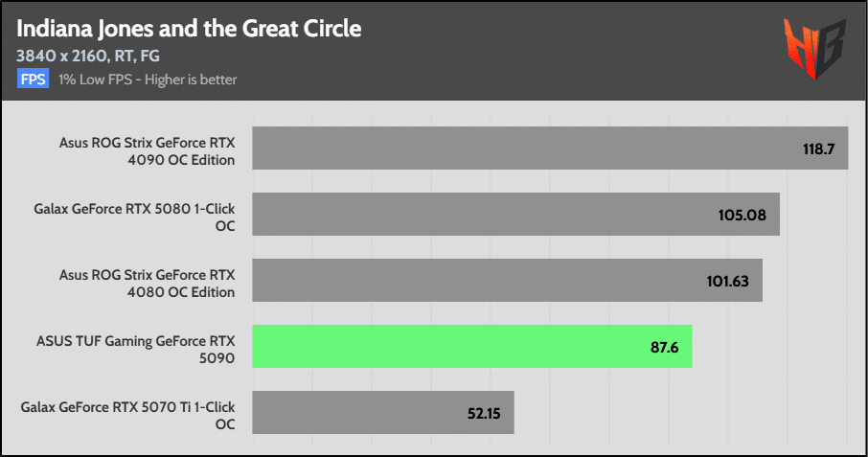This screenshot has width=868, height=457.
Task: Click the Asus ROG Strix RTX 4080 label
Action: pyautogui.click(x=148, y=284)
